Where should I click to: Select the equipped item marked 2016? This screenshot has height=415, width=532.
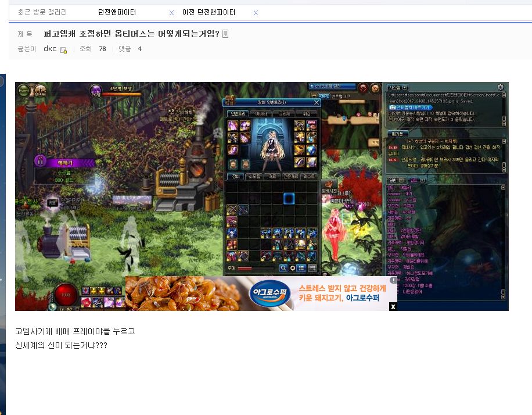(311, 126)
